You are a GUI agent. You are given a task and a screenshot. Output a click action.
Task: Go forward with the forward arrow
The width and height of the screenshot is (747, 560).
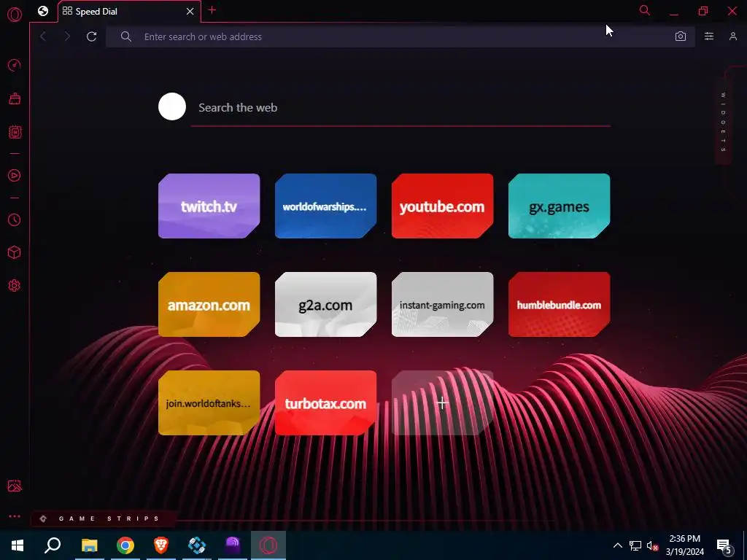click(66, 36)
